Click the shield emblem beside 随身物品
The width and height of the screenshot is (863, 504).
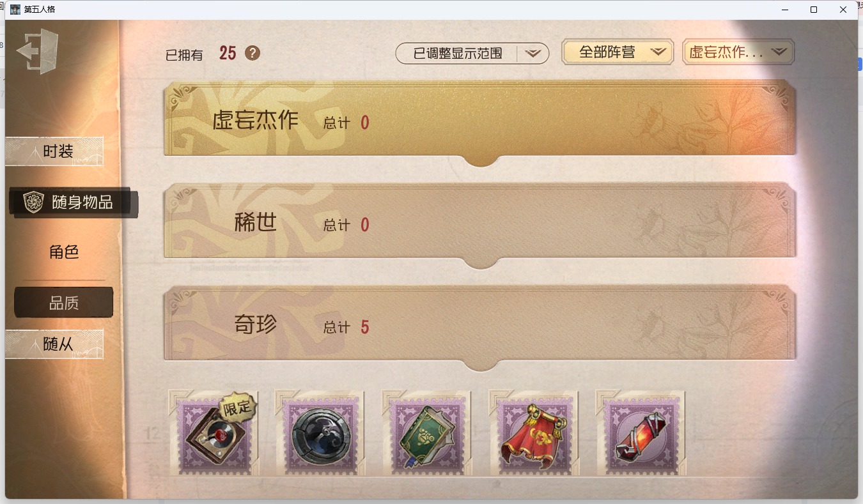33,202
